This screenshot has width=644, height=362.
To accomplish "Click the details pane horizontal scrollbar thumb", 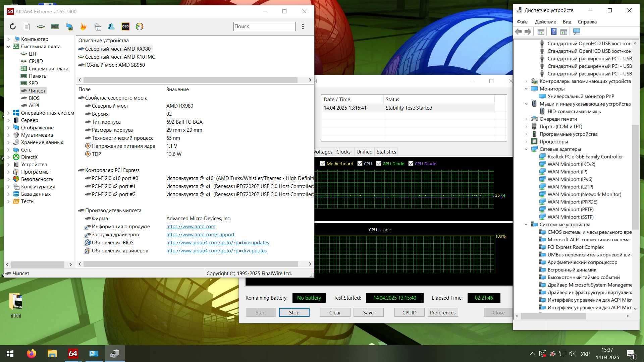I will tap(191, 264).
